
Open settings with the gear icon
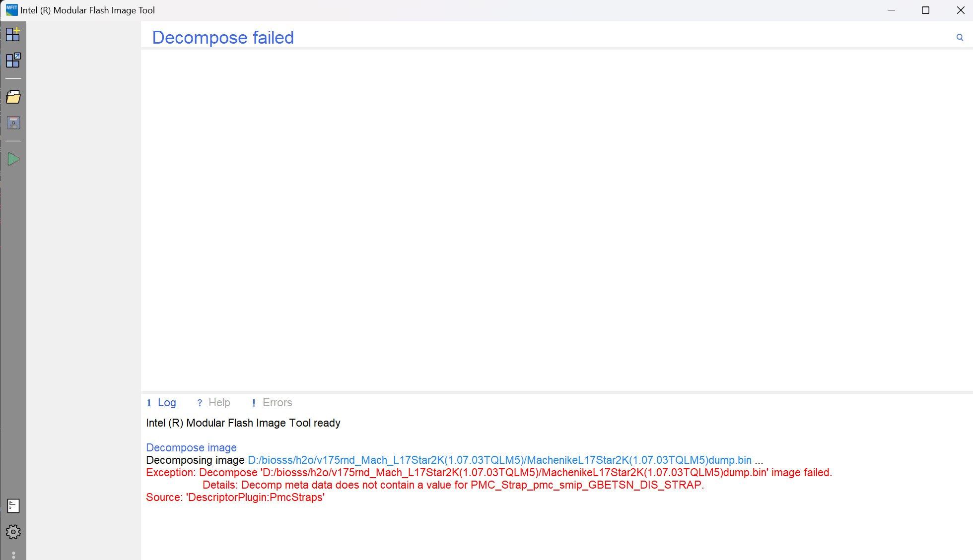13,532
